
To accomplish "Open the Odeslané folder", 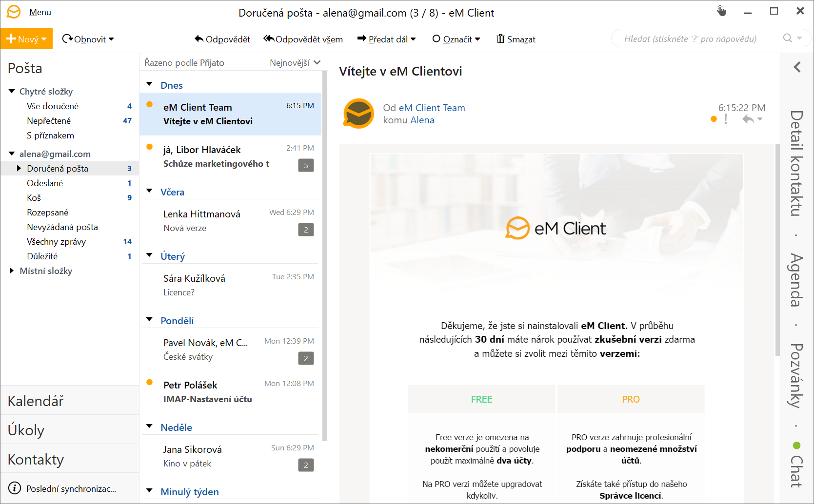I will [x=70, y=183].
